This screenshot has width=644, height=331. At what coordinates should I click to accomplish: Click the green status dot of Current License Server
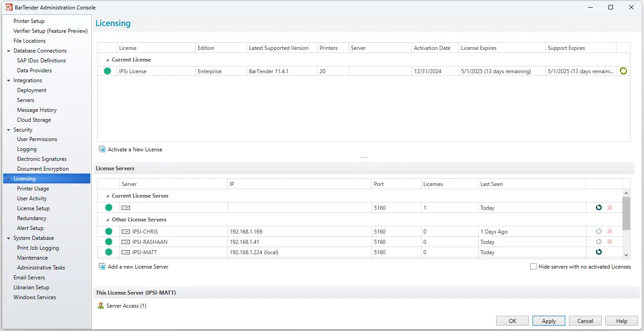109,207
